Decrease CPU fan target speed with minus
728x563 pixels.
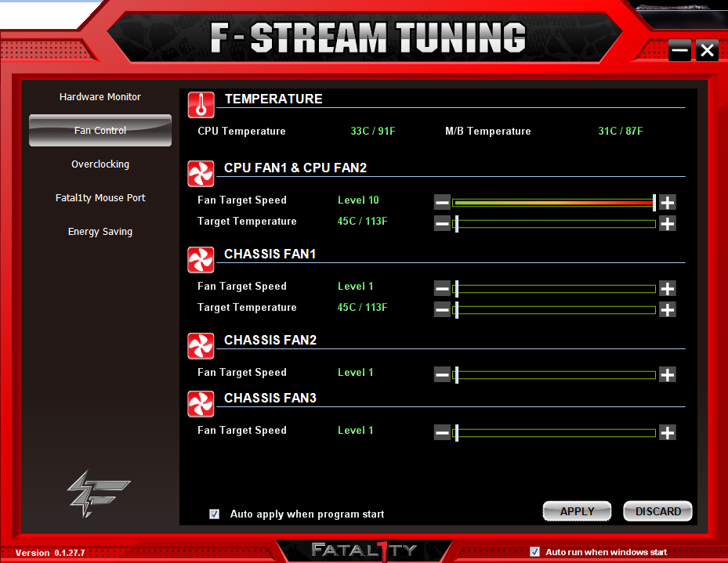[442, 202]
